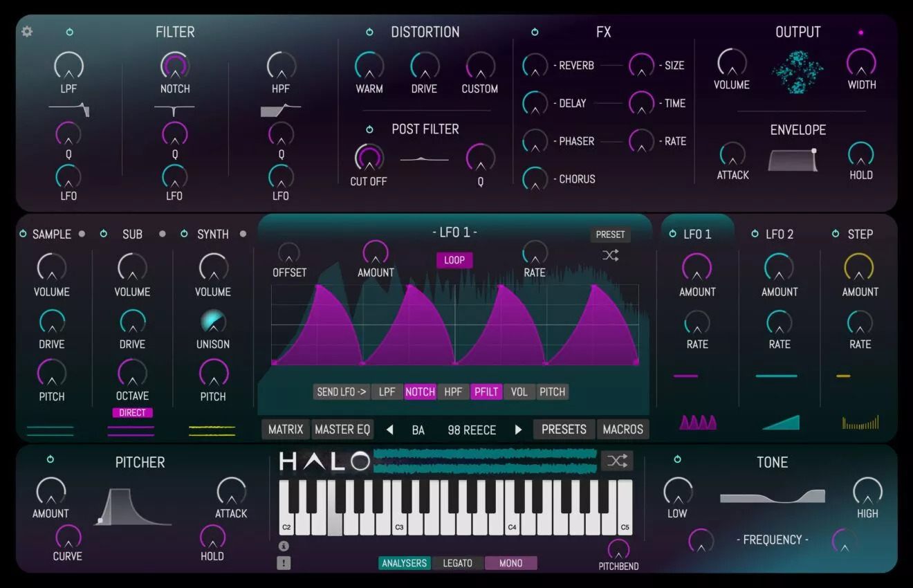Go to next preset with right arrow
The image size is (913, 588).
coord(518,430)
